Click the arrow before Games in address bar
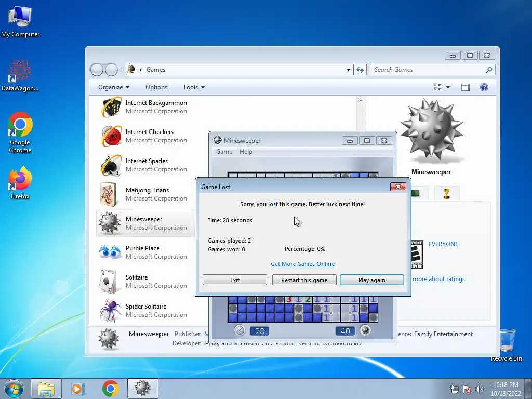This screenshot has height=399, width=532. (x=140, y=70)
